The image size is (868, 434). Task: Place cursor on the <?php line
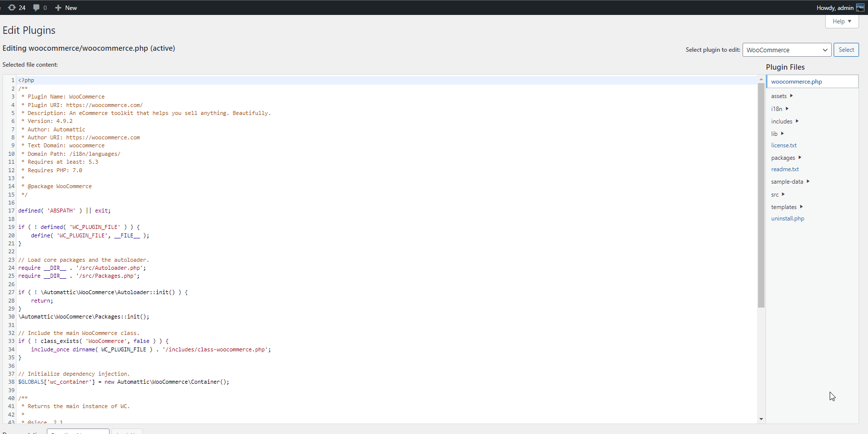[26, 80]
